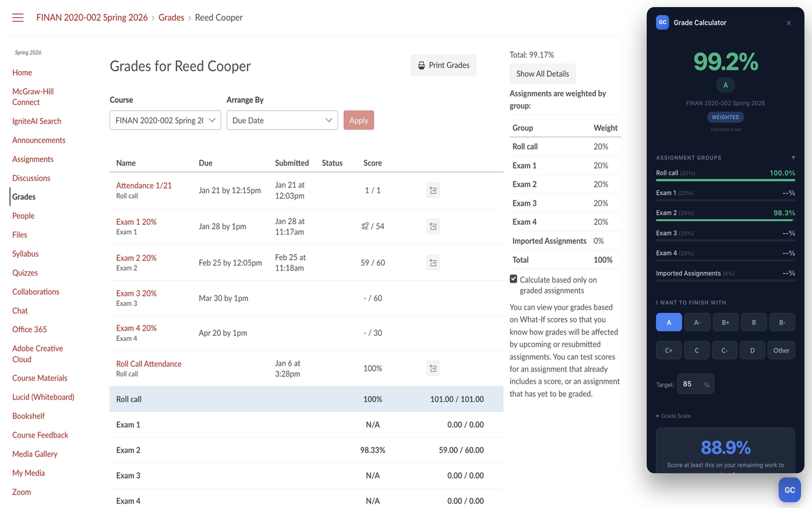Click what-if icon for Roll Call Attendance

tap(433, 368)
